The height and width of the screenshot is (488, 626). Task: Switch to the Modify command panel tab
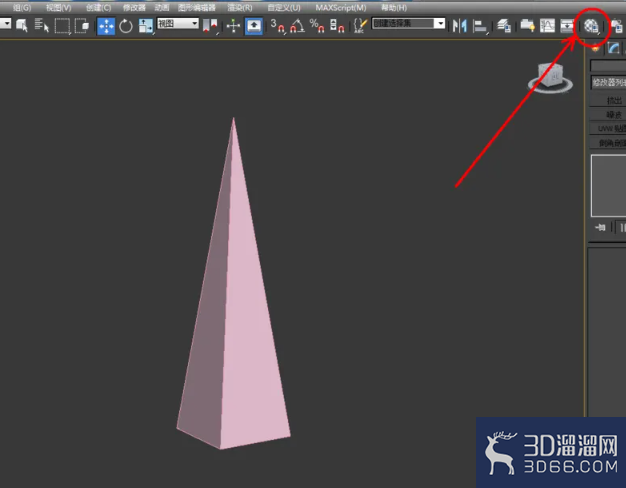pyautogui.click(x=614, y=48)
